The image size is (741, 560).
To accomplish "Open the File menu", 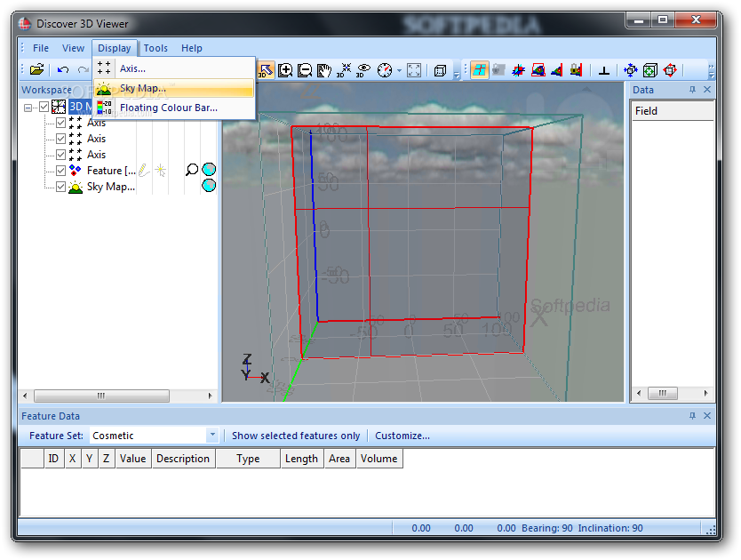I will point(41,48).
